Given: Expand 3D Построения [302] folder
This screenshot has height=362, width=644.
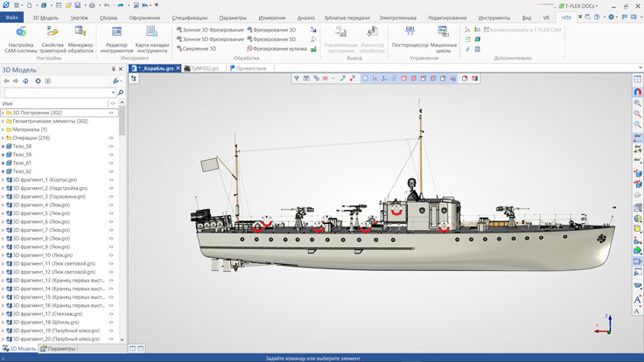Looking at the screenshot, I should 3,113.
